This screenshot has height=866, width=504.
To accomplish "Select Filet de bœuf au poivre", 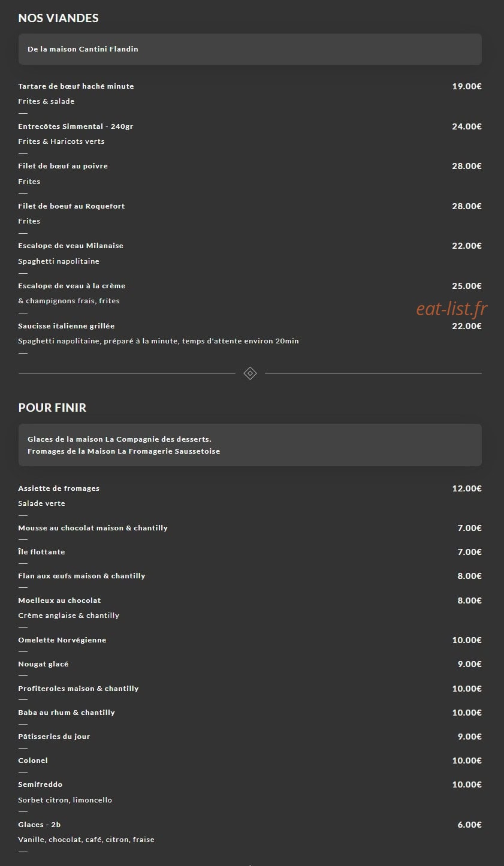I will tap(63, 166).
